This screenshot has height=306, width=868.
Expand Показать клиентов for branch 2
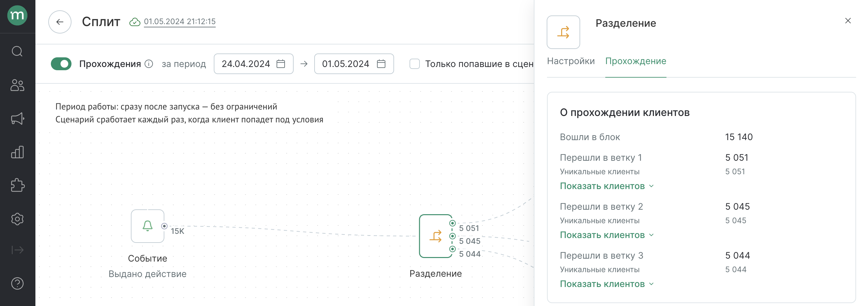pos(607,235)
